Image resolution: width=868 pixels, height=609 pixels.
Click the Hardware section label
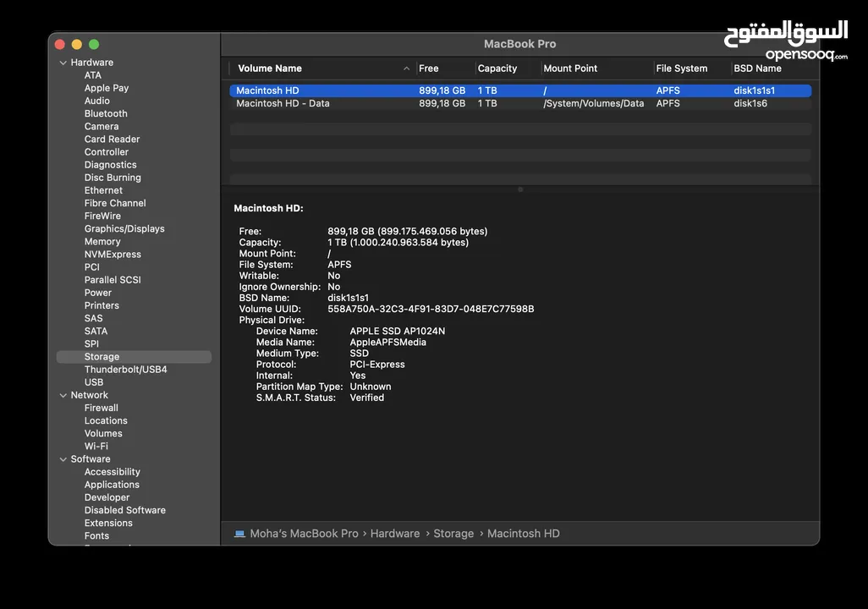point(92,63)
